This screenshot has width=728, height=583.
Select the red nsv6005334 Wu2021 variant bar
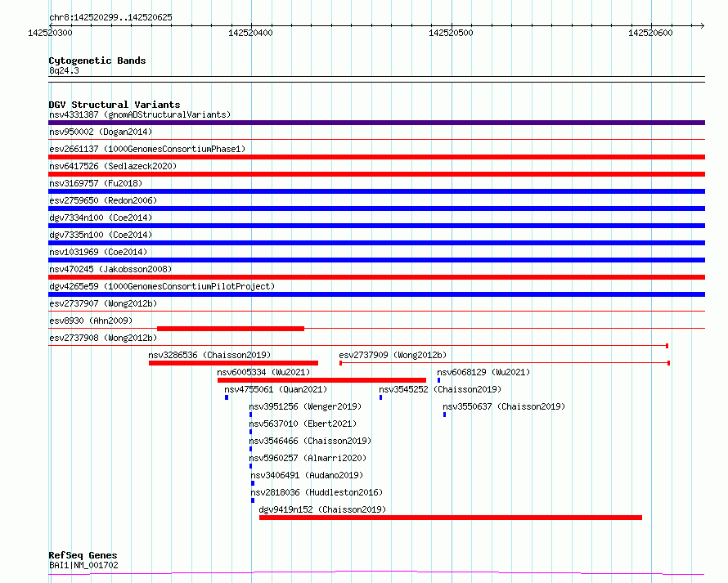click(x=321, y=380)
